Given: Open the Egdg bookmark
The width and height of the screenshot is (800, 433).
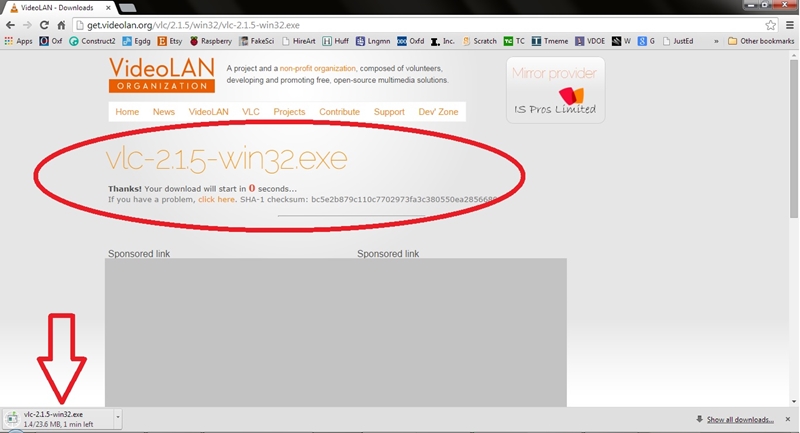Looking at the screenshot, I should tap(136, 41).
